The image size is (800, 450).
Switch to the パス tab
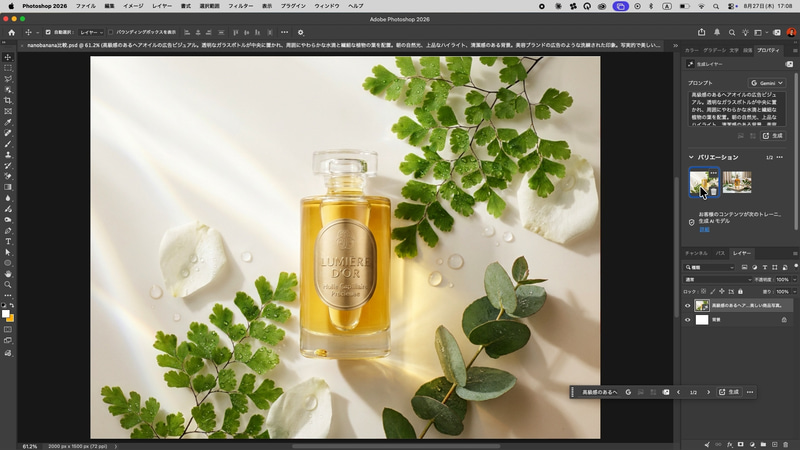click(x=720, y=253)
